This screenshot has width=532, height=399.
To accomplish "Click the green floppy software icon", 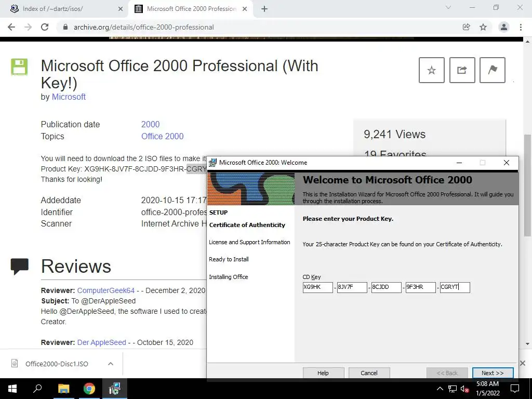I will tap(19, 67).
